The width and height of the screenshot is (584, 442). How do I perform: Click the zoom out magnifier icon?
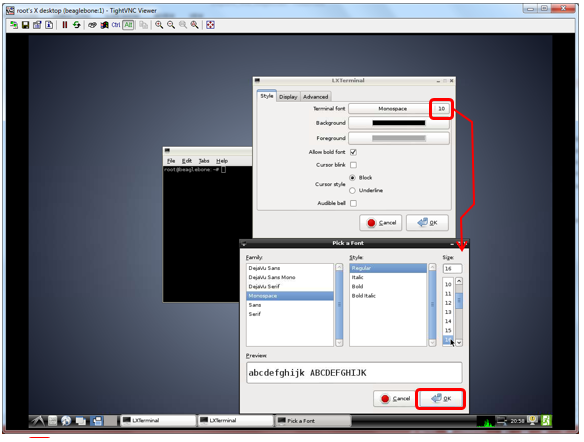click(x=171, y=25)
